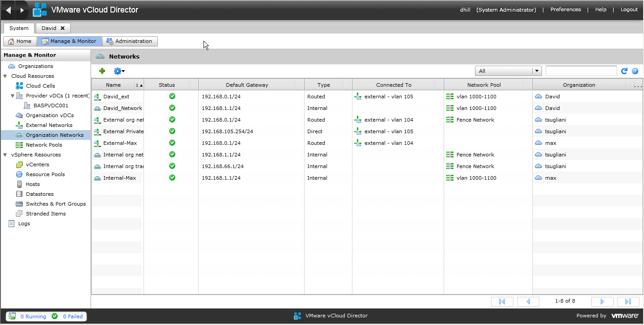Open the All filter dropdown
Screen dimensions: 644x325
click(508, 71)
